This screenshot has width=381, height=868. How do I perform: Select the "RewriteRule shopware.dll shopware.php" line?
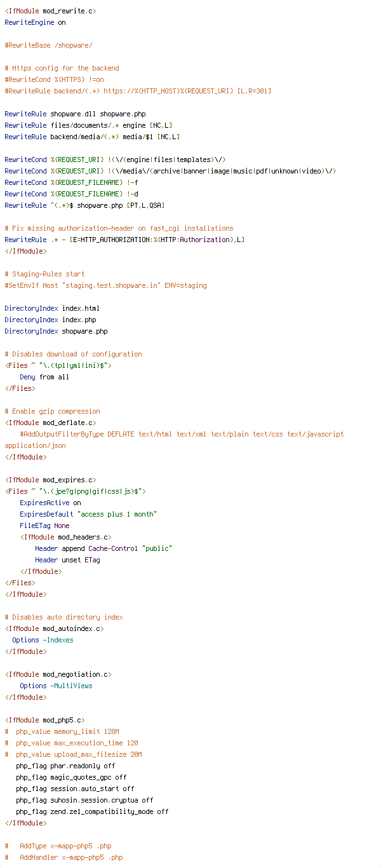coord(75,114)
